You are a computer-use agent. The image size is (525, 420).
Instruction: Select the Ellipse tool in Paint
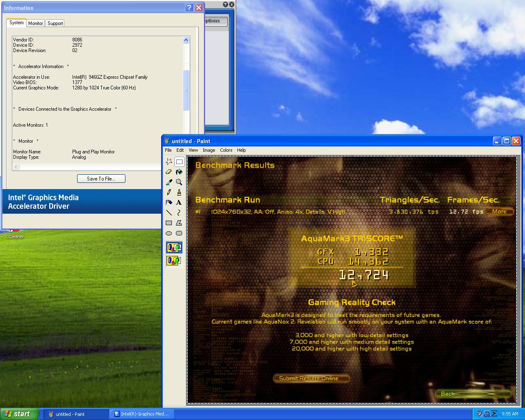169,233
